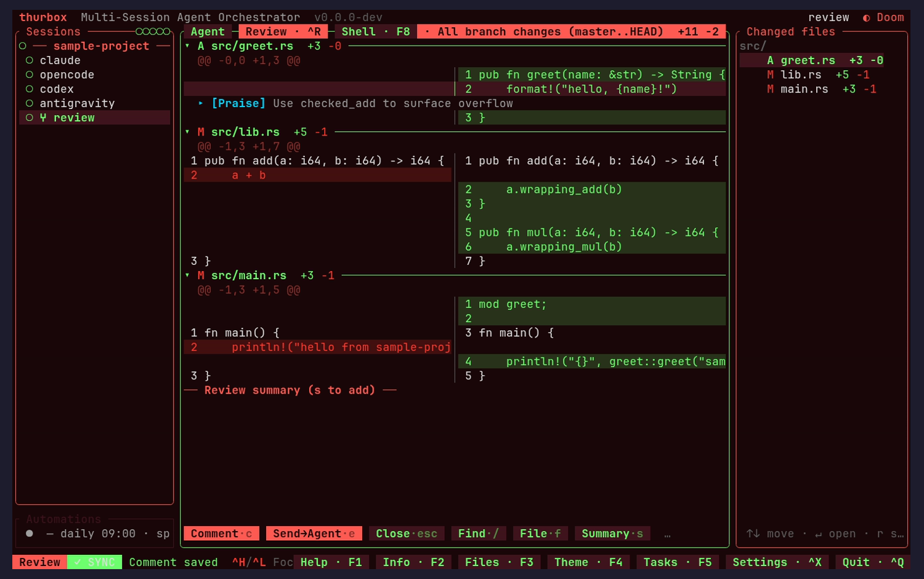Image resolution: width=924 pixels, height=579 pixels.
Task: Collapse the src/greet.rs diff section
Action: point(187,46)
